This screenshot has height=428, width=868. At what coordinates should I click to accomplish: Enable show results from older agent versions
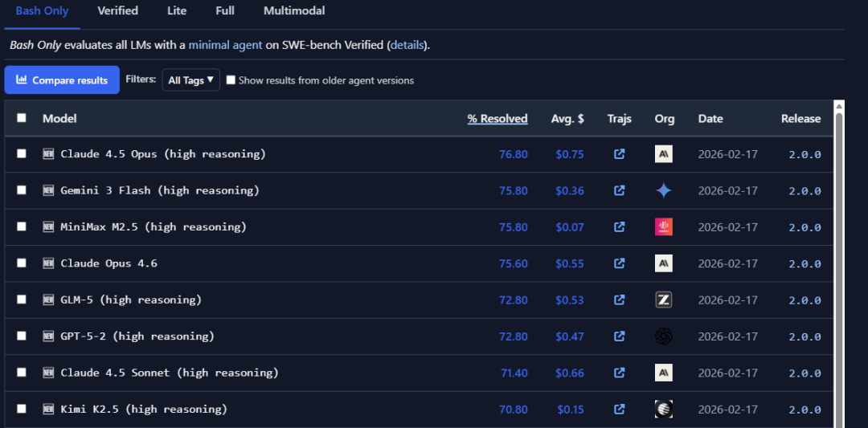click(231, 80)
